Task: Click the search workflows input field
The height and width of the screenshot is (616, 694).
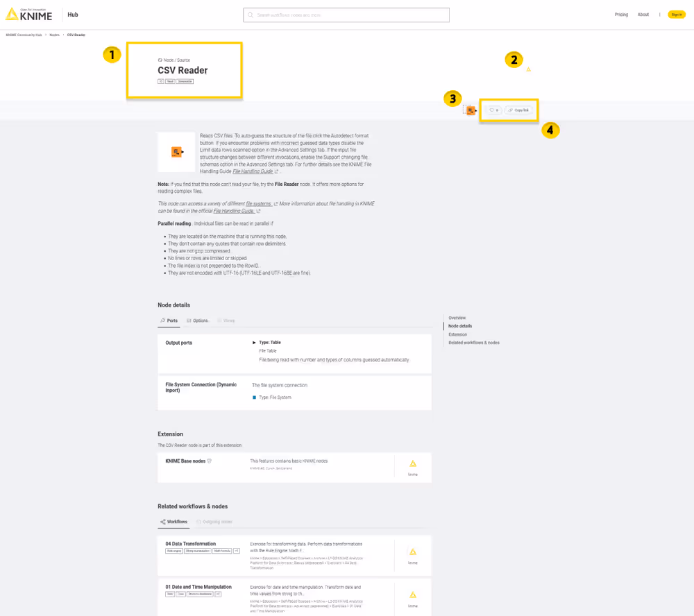Action: (x=346, y=15)
